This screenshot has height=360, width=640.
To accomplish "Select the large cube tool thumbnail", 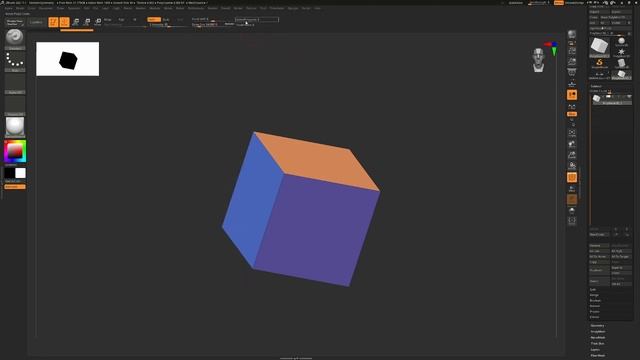I will (599, 47).
